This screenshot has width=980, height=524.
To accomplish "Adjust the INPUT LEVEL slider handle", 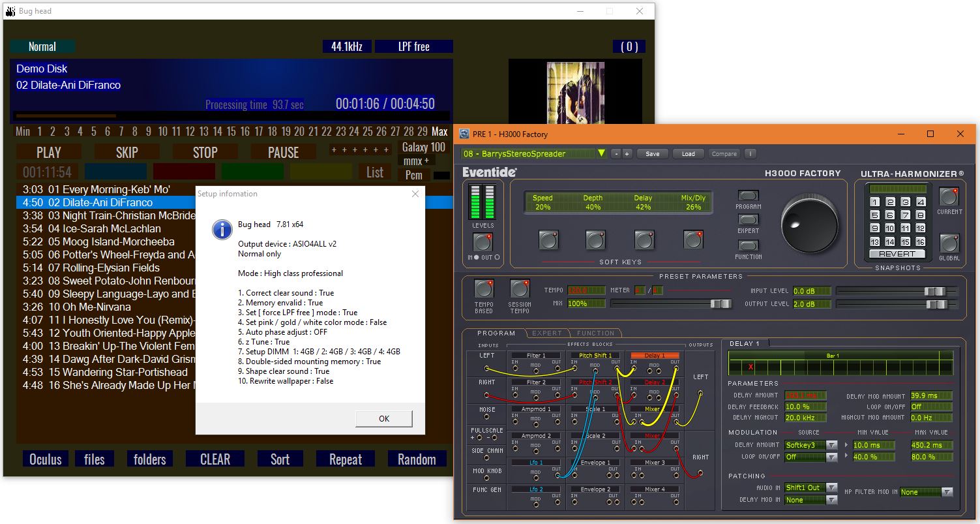I will (935, 291).
